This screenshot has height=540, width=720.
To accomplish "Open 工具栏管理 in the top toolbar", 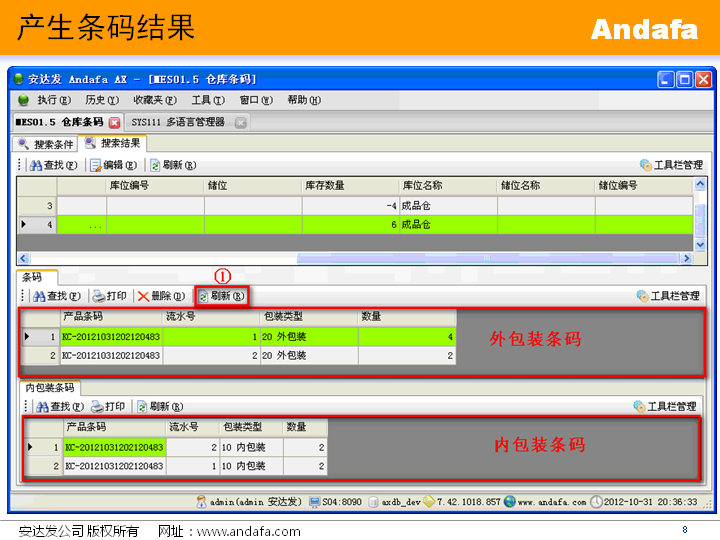I will pos(671,165).
